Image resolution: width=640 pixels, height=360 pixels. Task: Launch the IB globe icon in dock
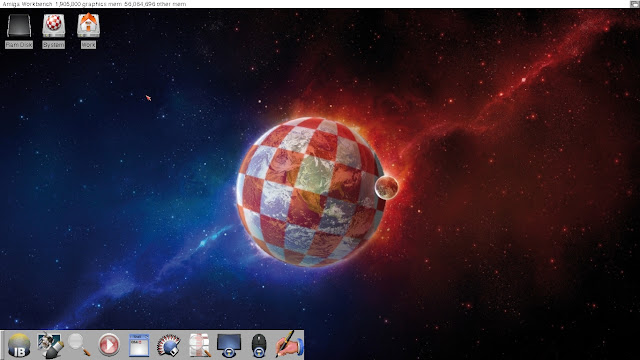coord(19,345)
